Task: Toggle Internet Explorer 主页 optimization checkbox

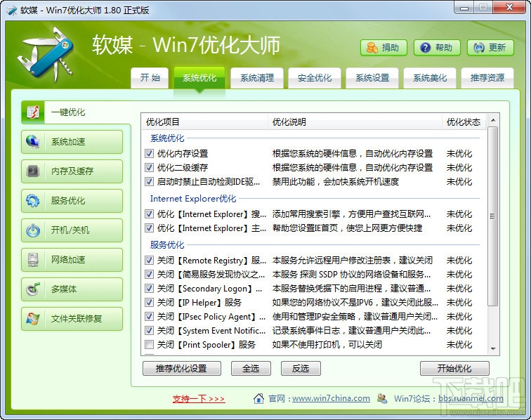Action: pos(149,228)
